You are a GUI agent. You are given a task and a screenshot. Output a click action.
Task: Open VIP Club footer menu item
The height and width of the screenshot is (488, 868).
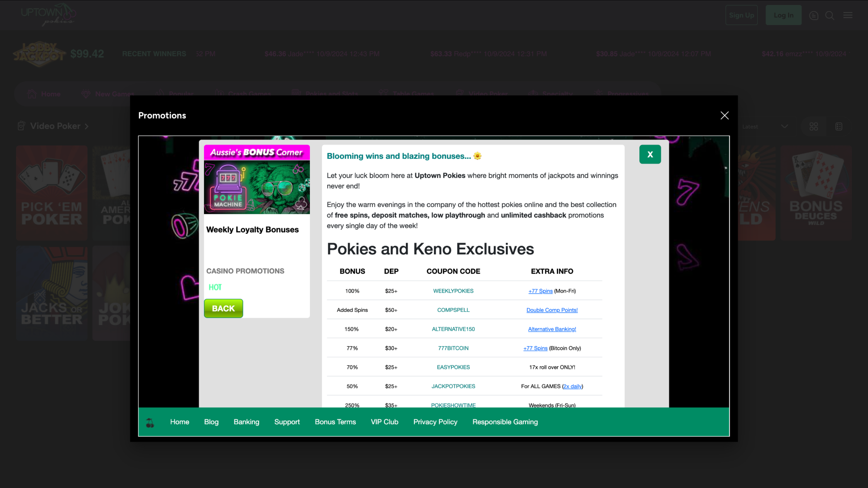[x=384, y=422]
